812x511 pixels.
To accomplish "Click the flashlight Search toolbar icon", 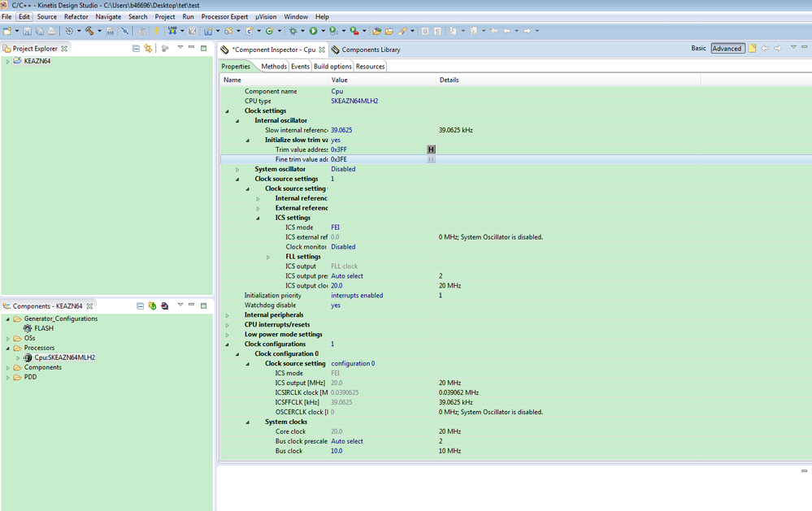I will [x=402, y=31].
